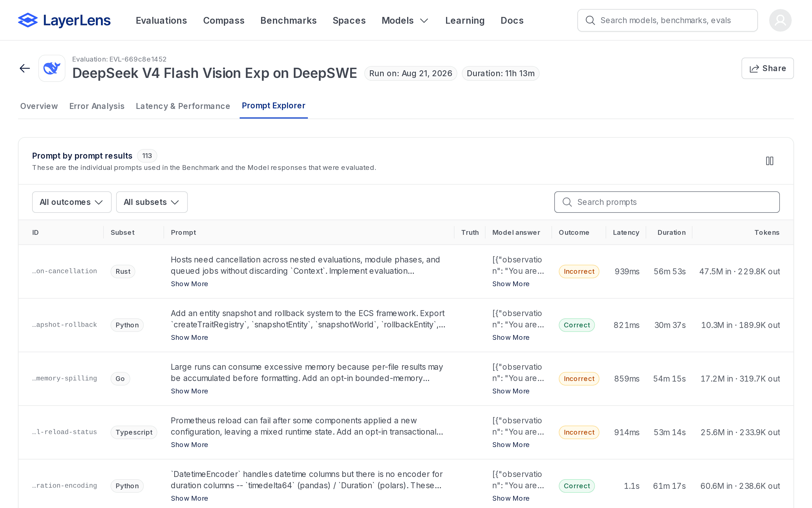
Task: Click the Incorrect badge in memory-spilling row
Action: 579,379
